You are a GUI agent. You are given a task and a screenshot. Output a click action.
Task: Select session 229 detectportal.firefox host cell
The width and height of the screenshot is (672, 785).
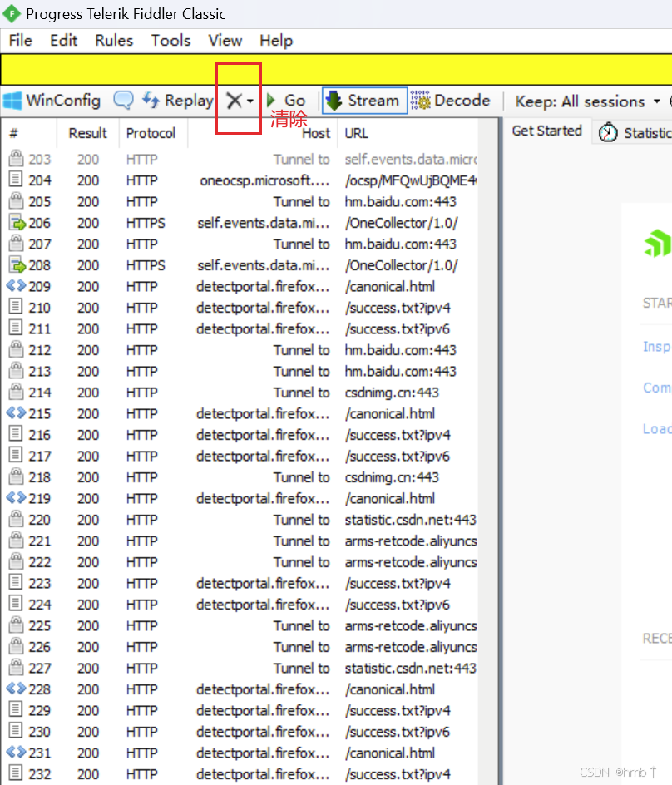[x=263, y=711]
